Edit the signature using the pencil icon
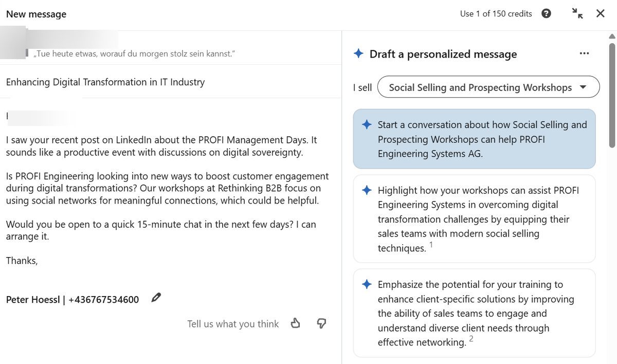The image size is (617, 364). (x=156, y=297)
